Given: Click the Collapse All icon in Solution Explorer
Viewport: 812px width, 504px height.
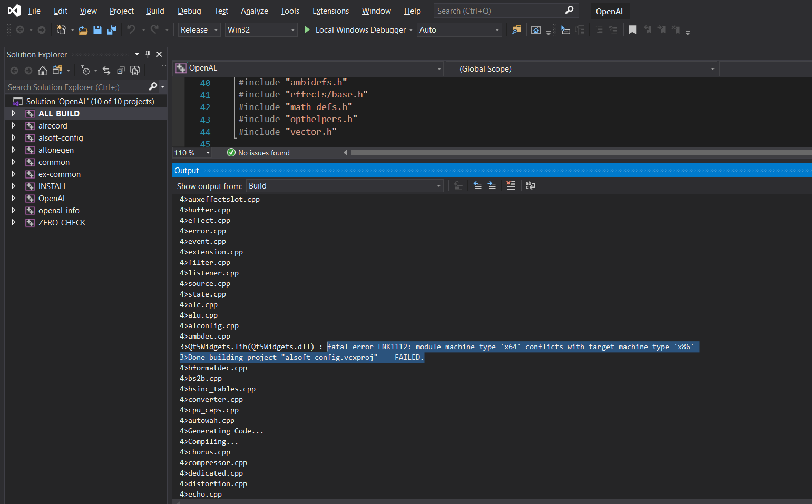Looking at the screenshot, I should click(121, 70).
